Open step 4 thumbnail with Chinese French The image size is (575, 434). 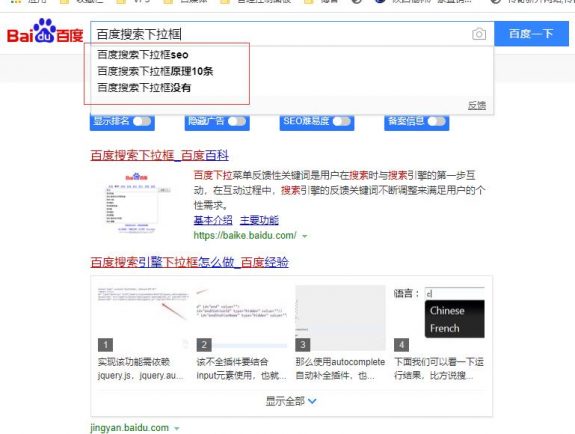pyautogui.click(x=439, y=318)
